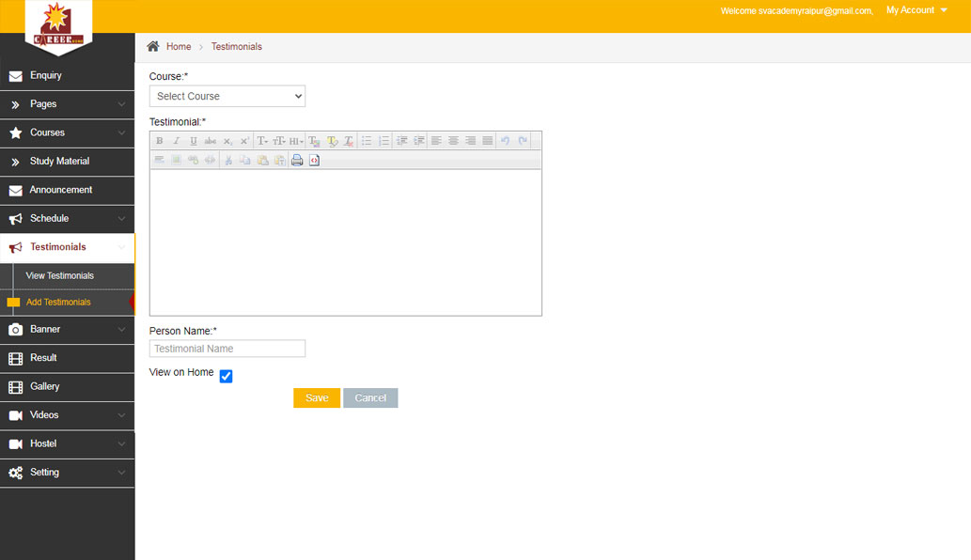Click inside the testimonial text area
Viewport: 971px width, 560px height.
pos(345,241)
